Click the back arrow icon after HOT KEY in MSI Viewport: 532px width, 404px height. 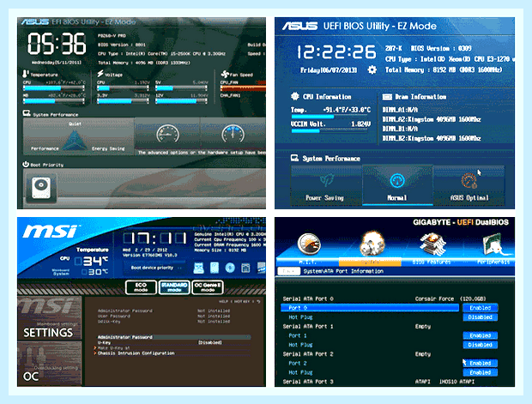click(x=258, y=301)
